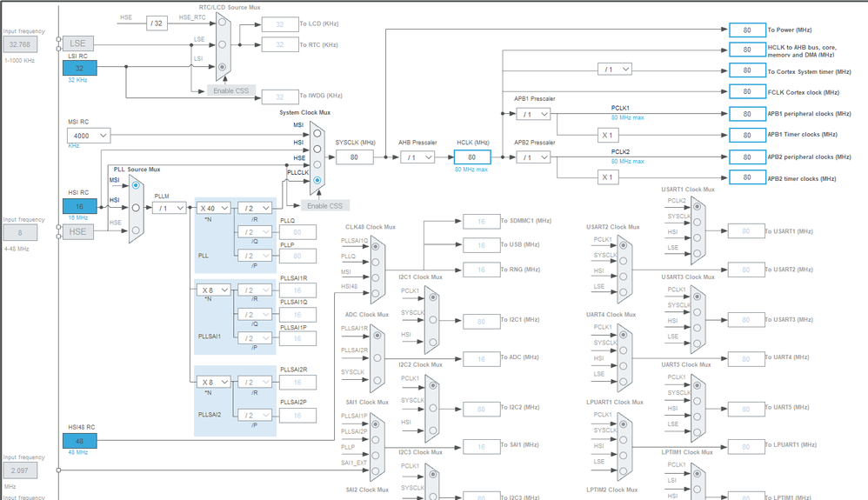Click the LSI RC 32 block
This screenshot has width=868, height=500.
click(x=80, y=68)
